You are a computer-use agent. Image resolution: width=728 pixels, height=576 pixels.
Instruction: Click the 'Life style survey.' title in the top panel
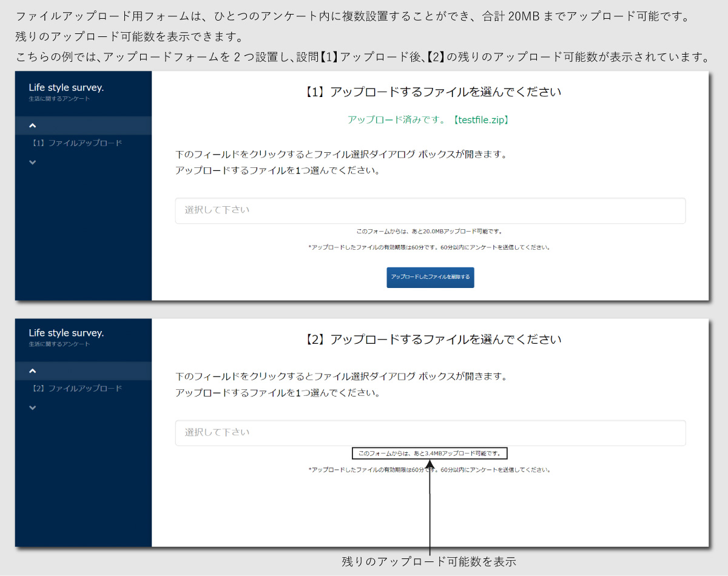(x=66, y=87)
